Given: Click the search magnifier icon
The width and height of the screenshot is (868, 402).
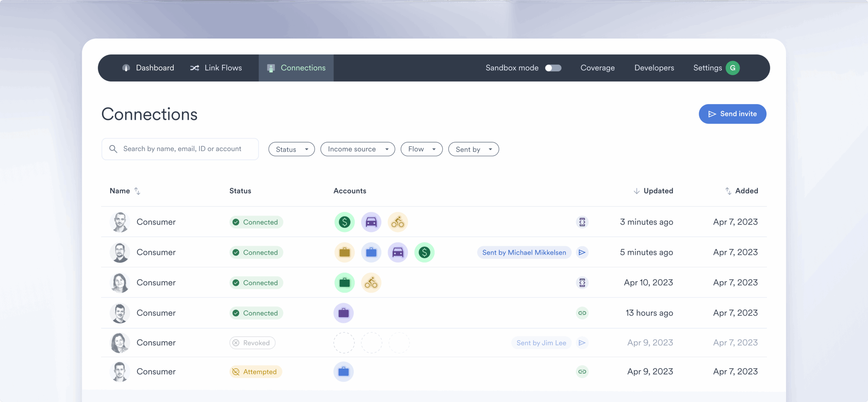Looking at the screenshot, I should coord(113,149).
